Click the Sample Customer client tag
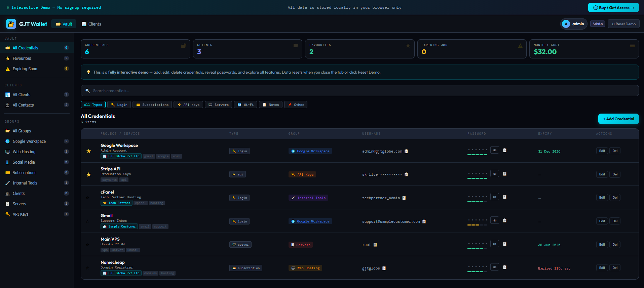 click(x=119, y=227)
